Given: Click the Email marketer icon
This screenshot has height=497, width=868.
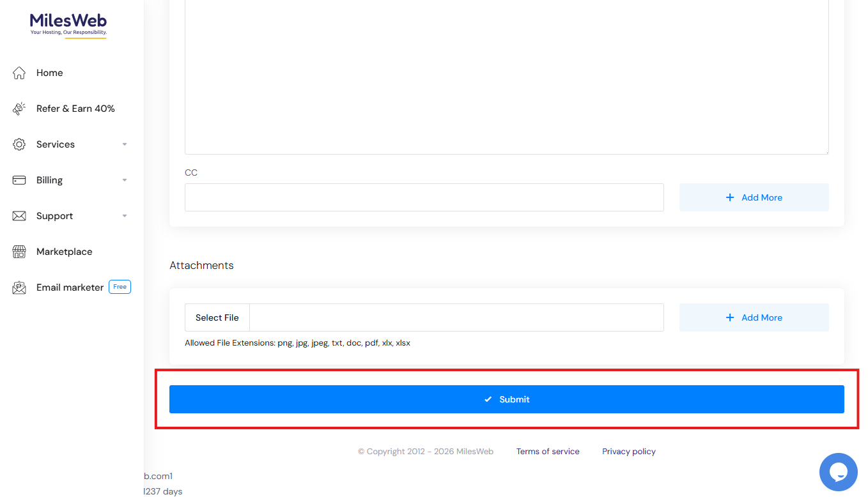Looking at the screenshot, I should 19,287.
